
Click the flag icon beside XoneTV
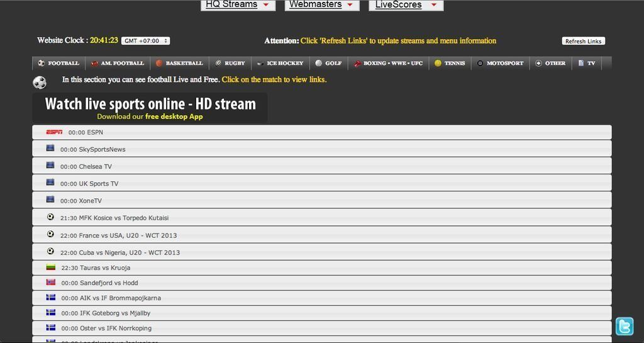50,200
